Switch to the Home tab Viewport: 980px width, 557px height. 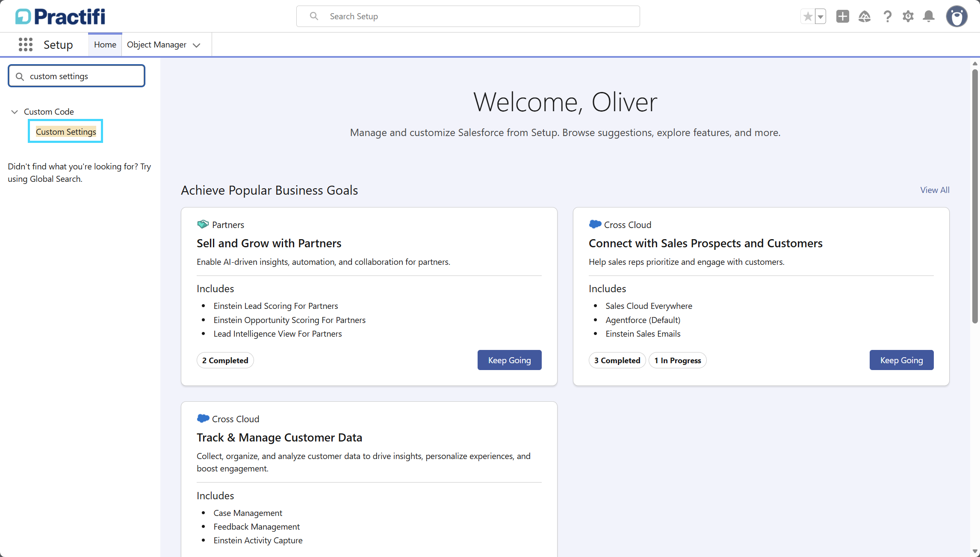click(x=105, y=44)
